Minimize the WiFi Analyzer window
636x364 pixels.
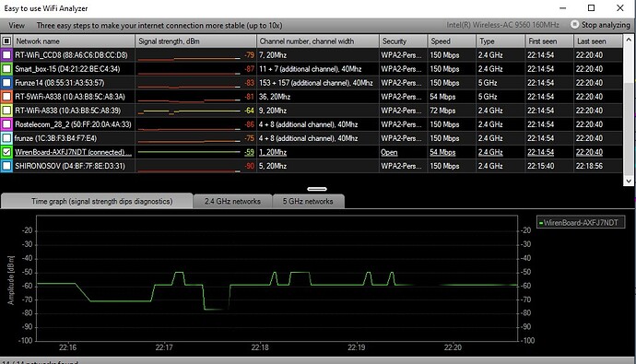pyautogui.click(x=562, y=8)
